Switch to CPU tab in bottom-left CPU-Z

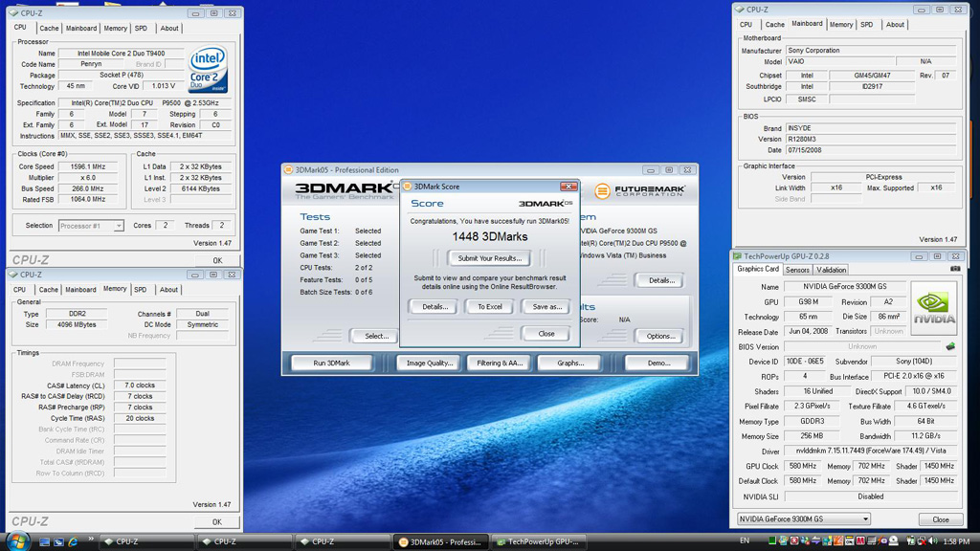point(20,290)
